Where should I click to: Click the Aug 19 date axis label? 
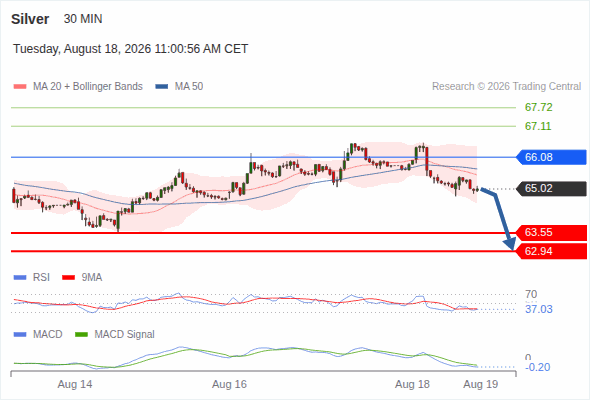[481, 384]
